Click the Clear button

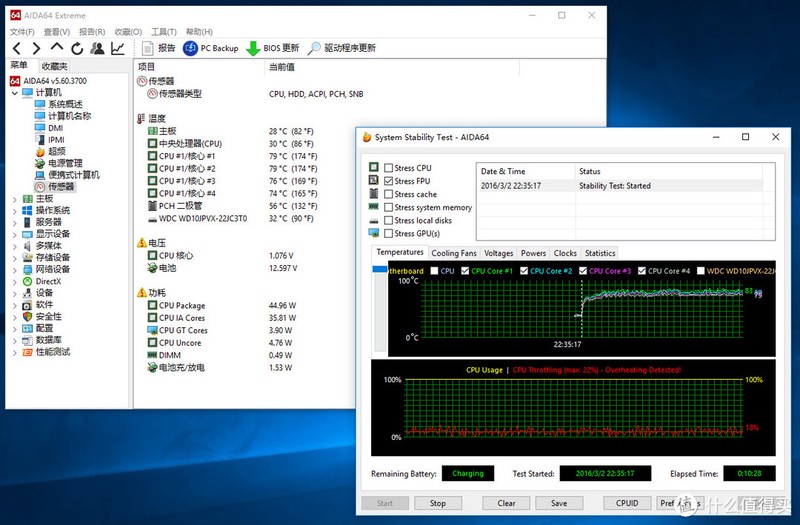[x=506, y=503]
